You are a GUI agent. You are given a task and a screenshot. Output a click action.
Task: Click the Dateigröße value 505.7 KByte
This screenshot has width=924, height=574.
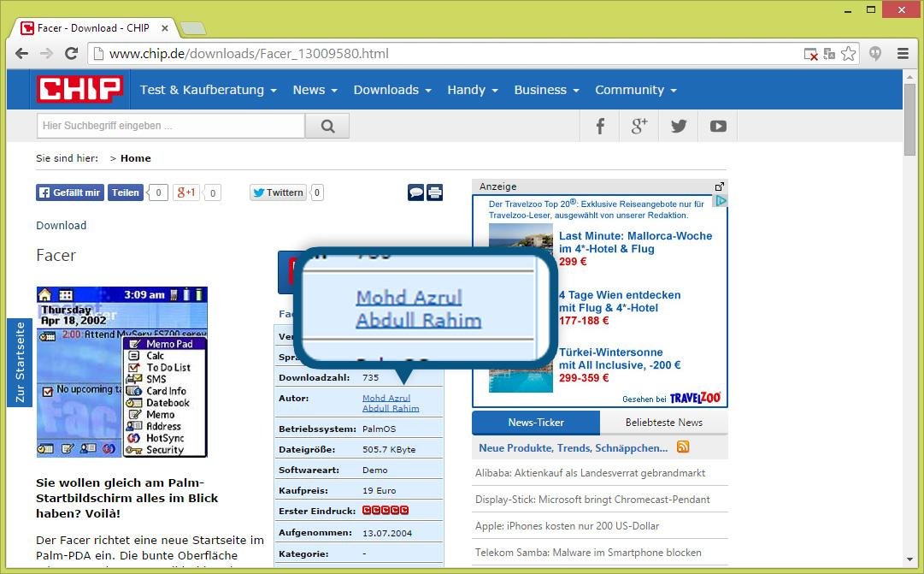click(x=389, y=449)
